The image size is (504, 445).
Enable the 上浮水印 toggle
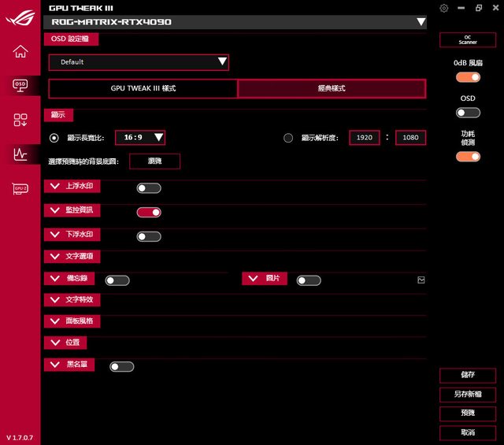(149, 188)
